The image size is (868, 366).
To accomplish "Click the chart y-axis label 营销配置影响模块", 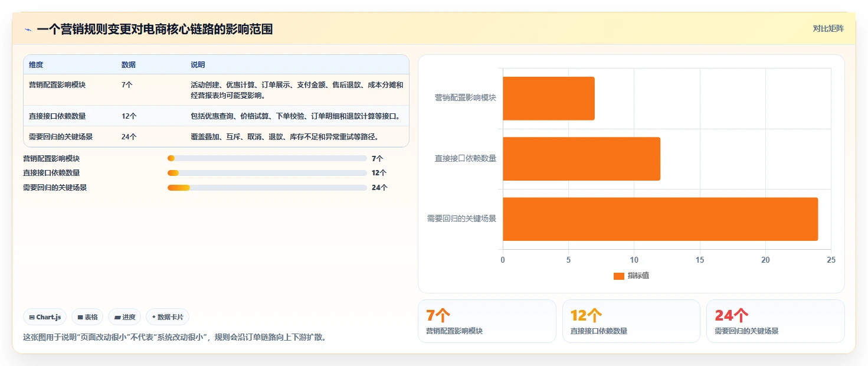I will click(x=466, y=98).
